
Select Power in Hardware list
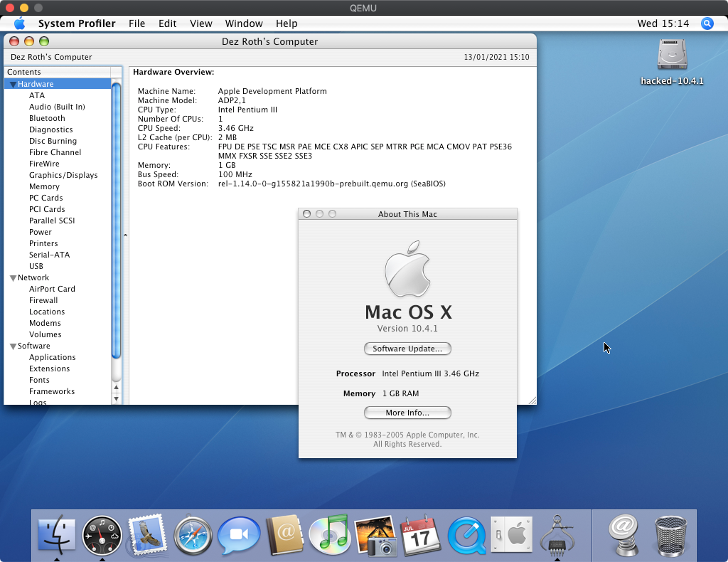(x=41, y=232)
